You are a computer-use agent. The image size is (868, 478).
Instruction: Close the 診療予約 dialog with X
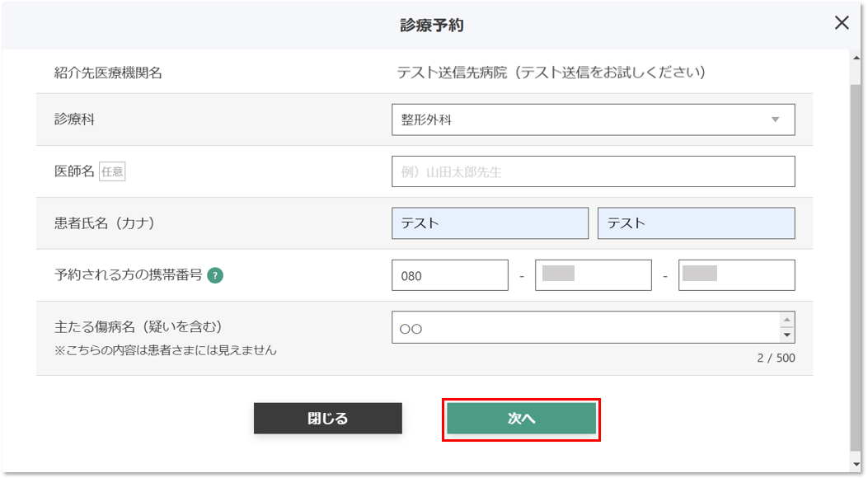[x=842, y=23]
